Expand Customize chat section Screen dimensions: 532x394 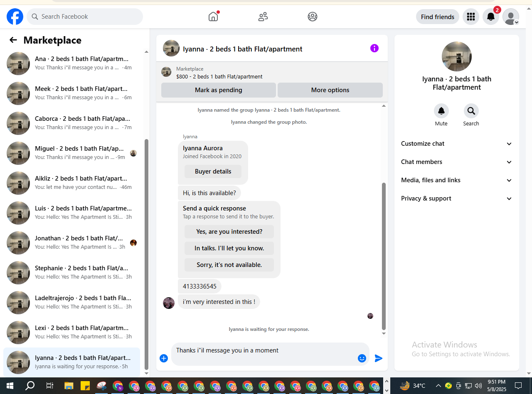pos(457,144)
